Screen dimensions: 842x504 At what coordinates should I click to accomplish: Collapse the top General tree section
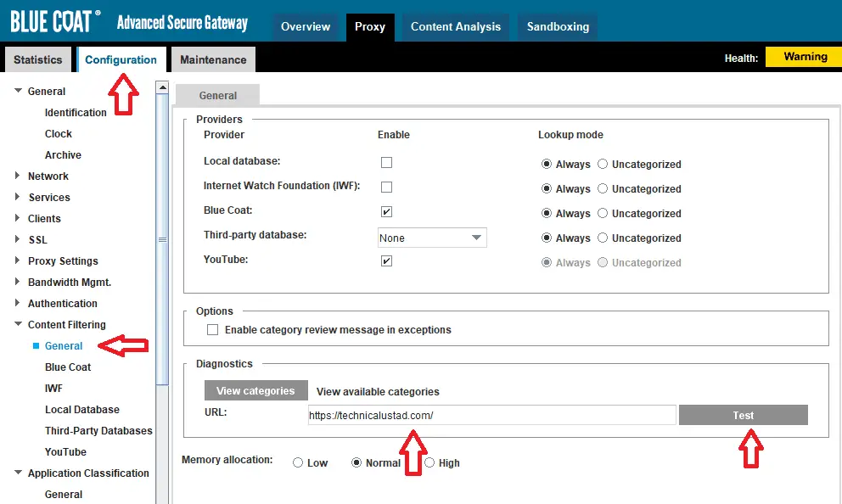19,91
